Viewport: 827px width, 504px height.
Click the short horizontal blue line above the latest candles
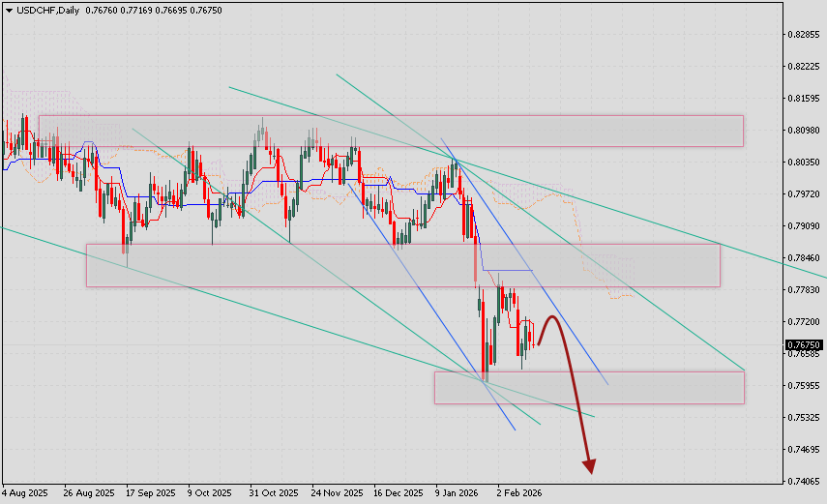click(508, 270)
